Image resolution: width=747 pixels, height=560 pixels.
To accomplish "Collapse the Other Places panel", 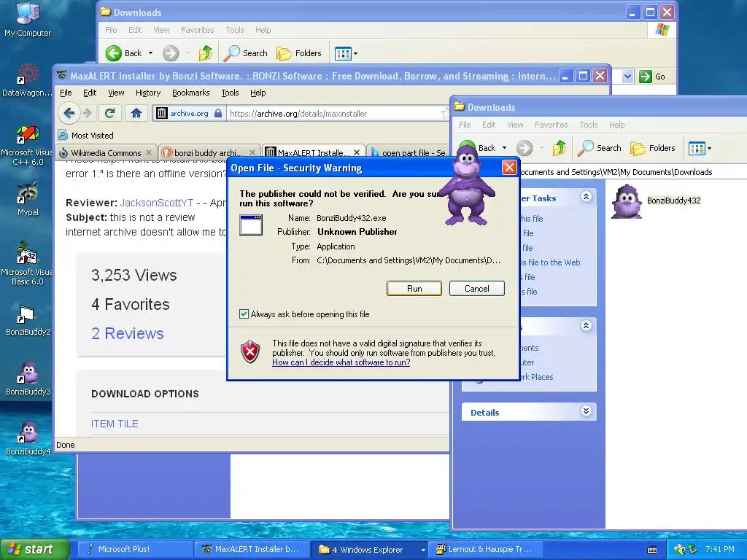I will [586, 326].
